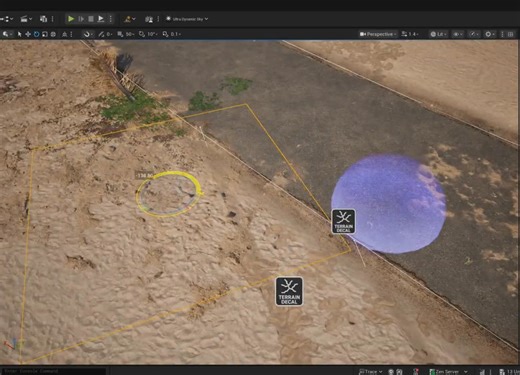
Task: Open the Trace dropdown in status bar
Action: pyautogui.click(x=370, y=371)
